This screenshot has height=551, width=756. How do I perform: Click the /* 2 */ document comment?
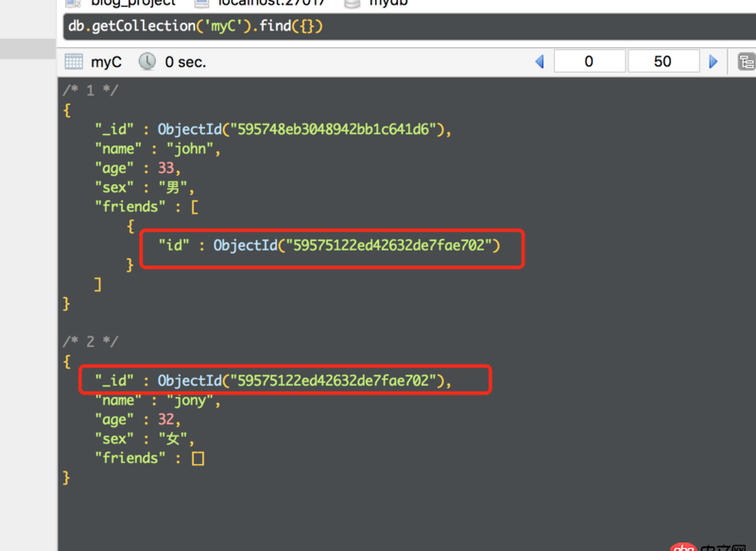click(x=90, y=341)
